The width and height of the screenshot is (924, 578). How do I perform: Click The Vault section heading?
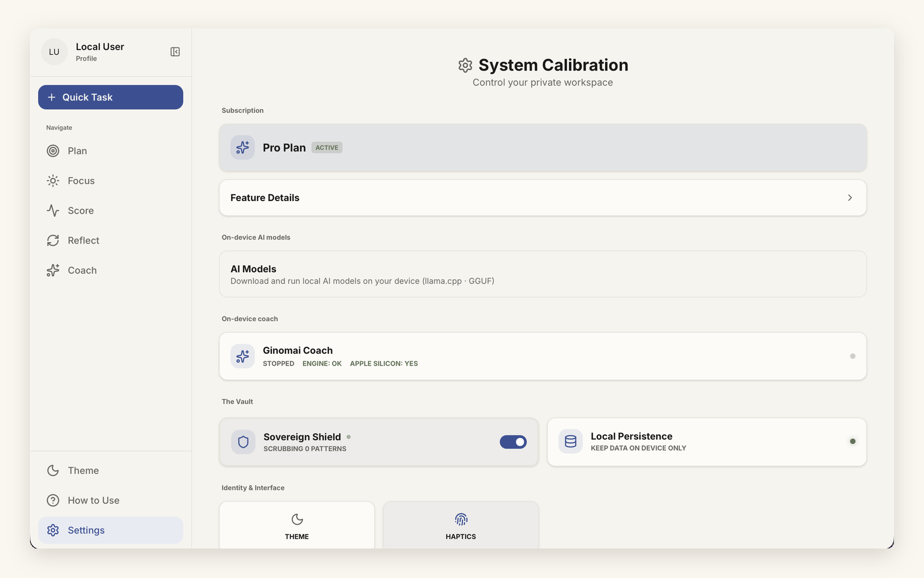coord(237,402)
